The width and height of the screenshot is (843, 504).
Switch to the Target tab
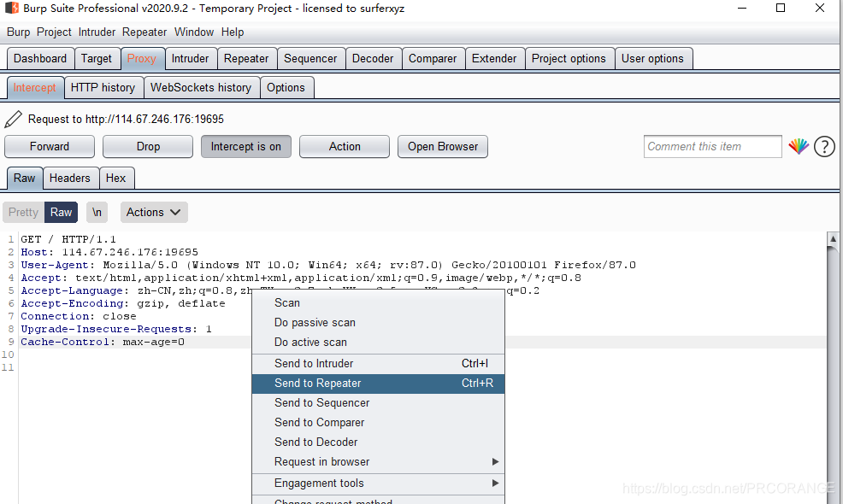97,59
